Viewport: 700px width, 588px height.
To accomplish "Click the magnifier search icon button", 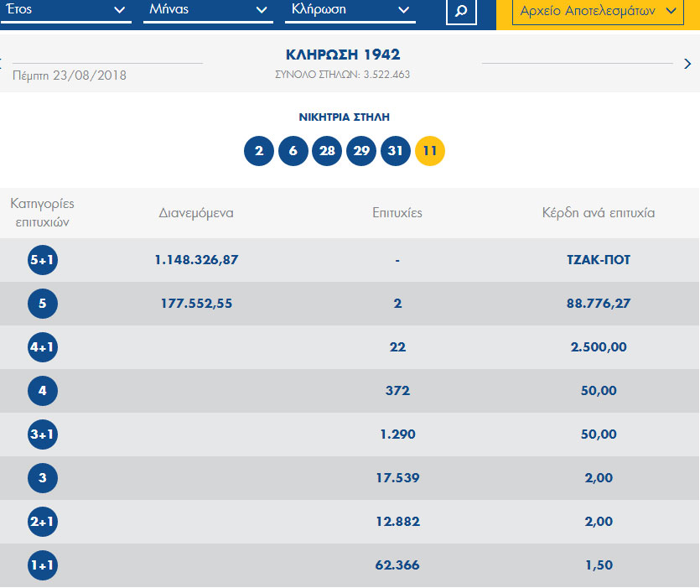I will click(461, 12).
